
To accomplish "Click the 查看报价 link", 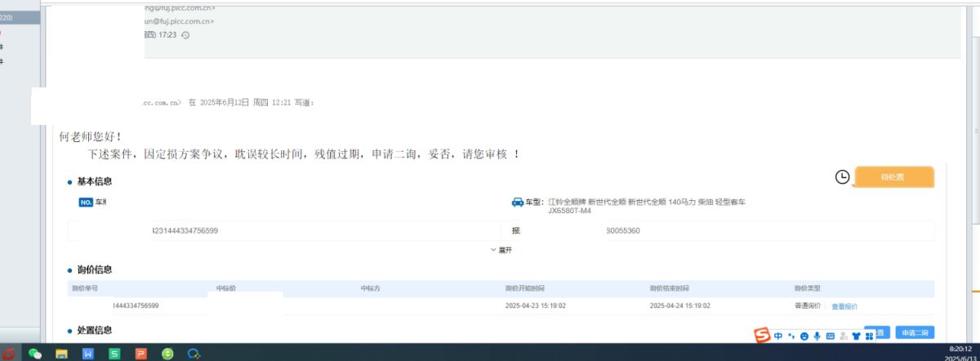I will [x=844, y=306].
